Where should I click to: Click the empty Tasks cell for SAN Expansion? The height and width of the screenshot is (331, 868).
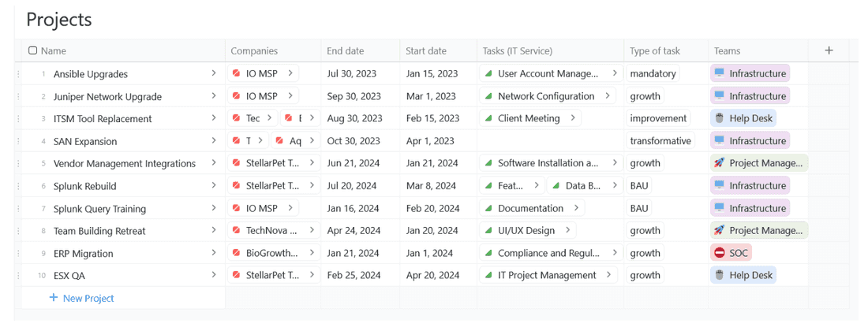(550, 141)
